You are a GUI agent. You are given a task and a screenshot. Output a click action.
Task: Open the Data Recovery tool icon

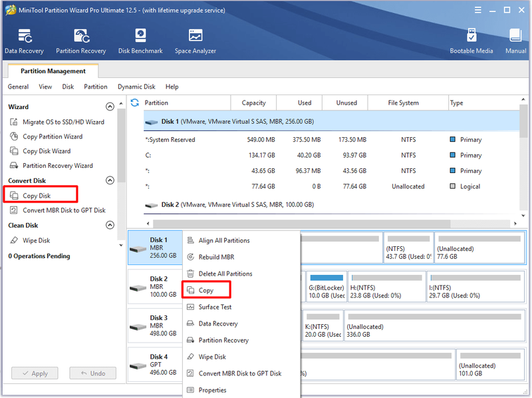pos(25,36)
